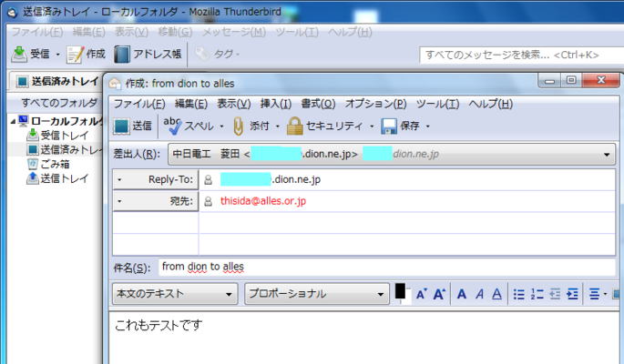Insert a bulleted list
Screen dimensions: 624x364
click(519, 294)
